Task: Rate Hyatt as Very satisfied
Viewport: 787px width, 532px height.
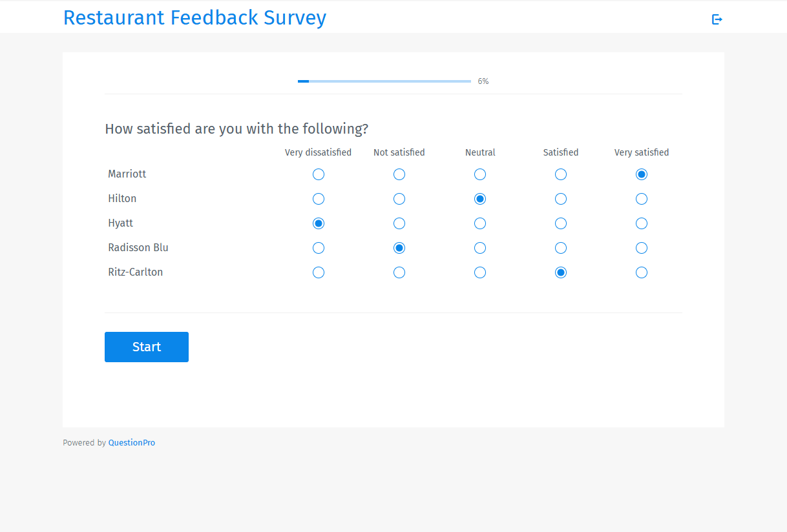Action: tap(641, 223)
